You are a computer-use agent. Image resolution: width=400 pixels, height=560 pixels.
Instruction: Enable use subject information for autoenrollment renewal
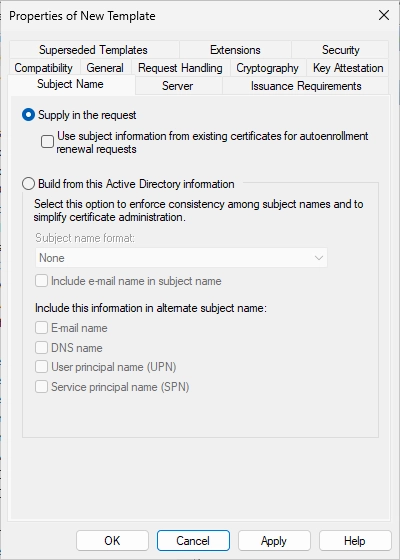[x=47, y=142]
